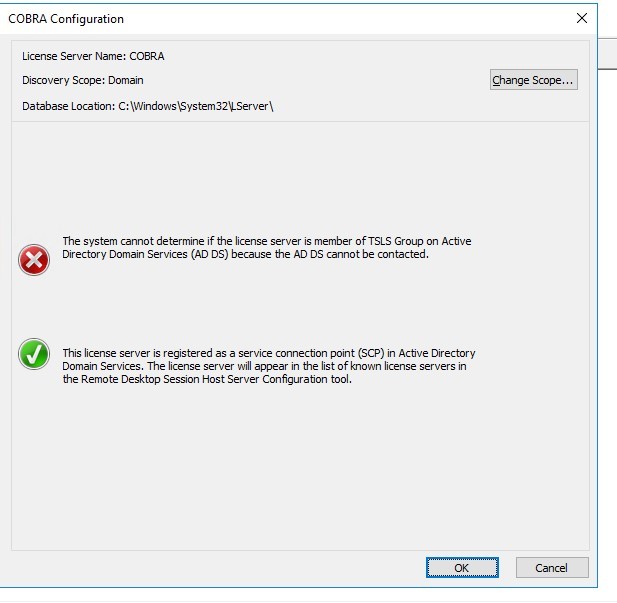Click the words TSLS Group in the error

point(395,241)
